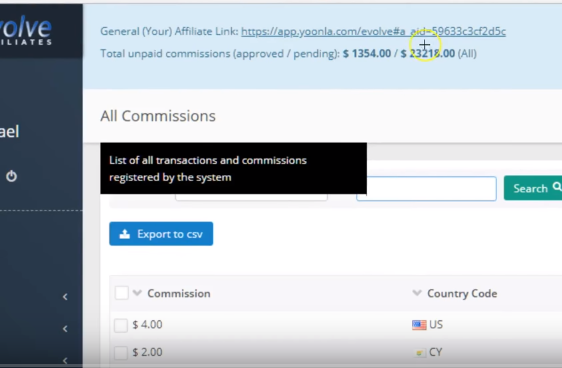Click the $ 2.00 commission value

click(147, 352)
